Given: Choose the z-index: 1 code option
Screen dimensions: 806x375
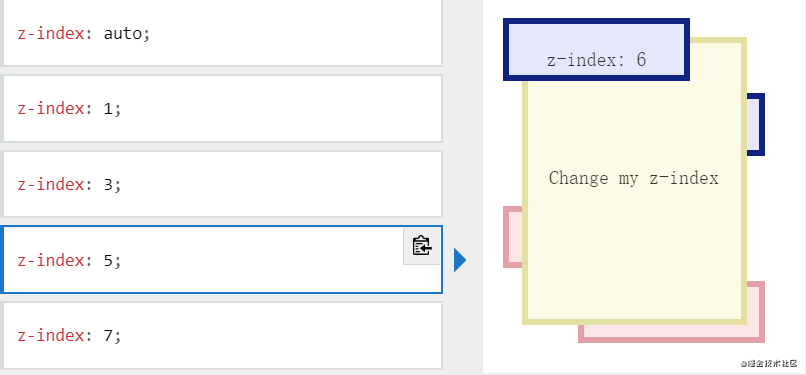Looking at the screenshot, I should (x=222, y=108).
